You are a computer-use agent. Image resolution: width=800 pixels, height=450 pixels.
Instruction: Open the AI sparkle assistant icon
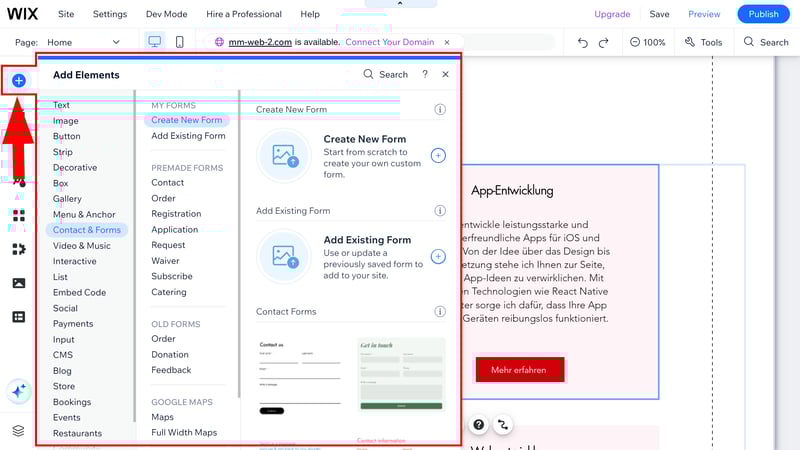click(19, 391)
